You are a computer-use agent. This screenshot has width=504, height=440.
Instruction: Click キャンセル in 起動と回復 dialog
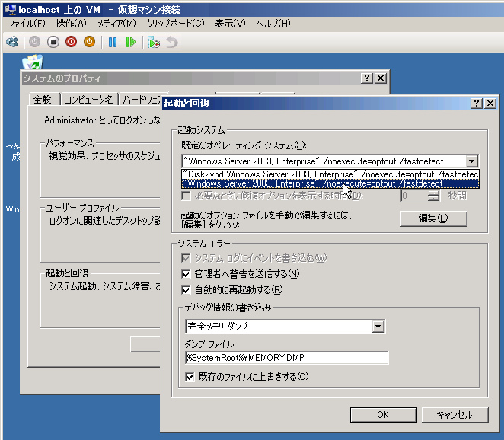pos(455,415)
